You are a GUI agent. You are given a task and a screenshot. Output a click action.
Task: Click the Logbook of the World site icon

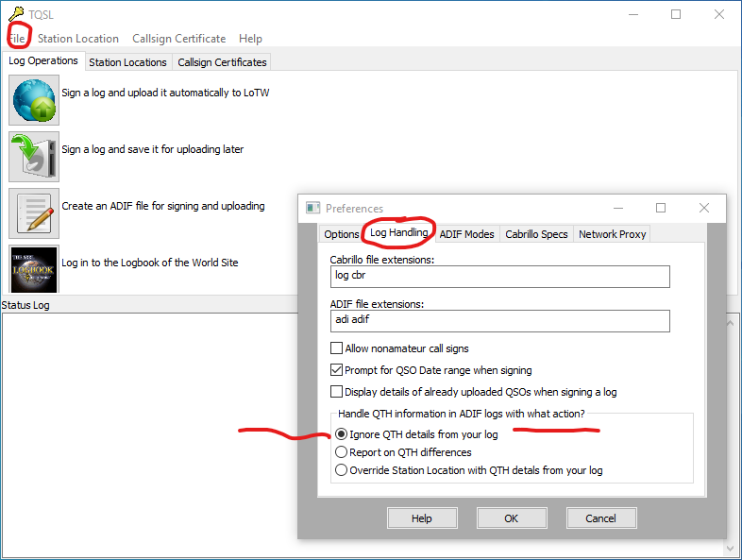[34, 269]
